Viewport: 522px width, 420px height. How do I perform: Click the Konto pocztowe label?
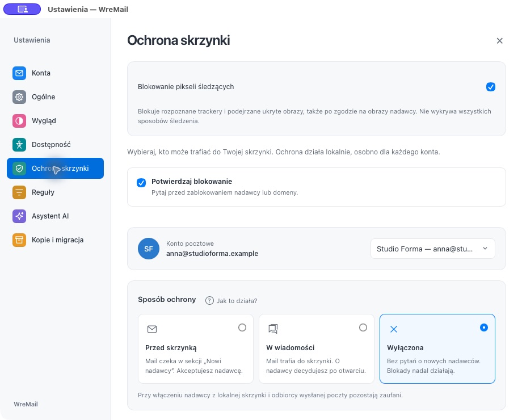point(190,243)
